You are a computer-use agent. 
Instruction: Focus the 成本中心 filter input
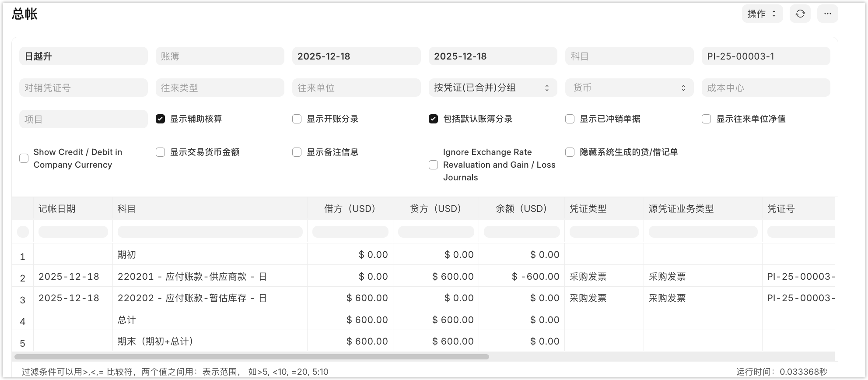(x=765, y=88)
